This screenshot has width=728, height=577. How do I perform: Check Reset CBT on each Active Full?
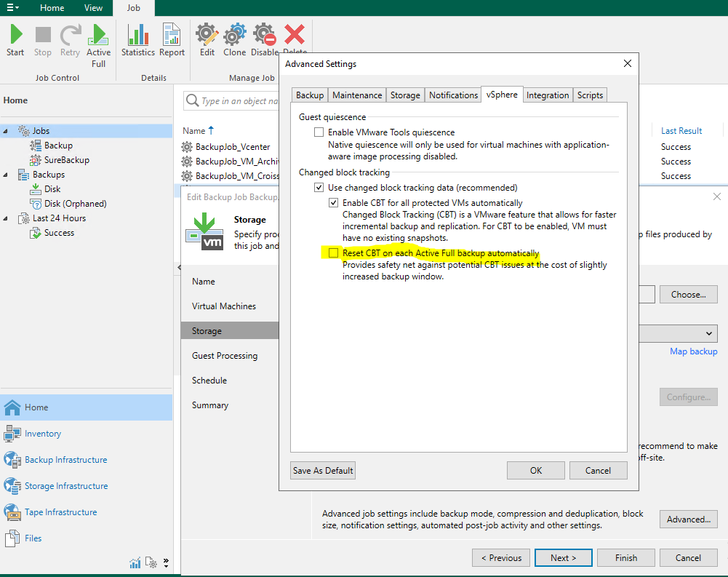(x=333, y=253)
